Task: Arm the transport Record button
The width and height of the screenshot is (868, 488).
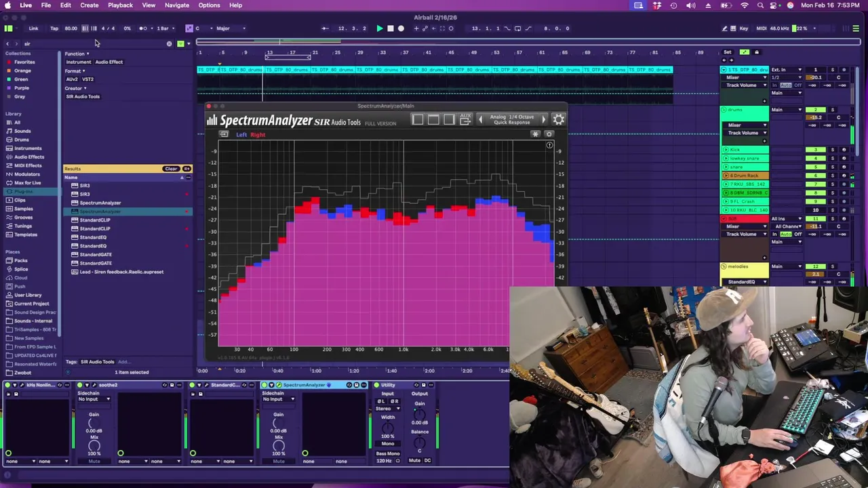Action: [x=401, y=28]
